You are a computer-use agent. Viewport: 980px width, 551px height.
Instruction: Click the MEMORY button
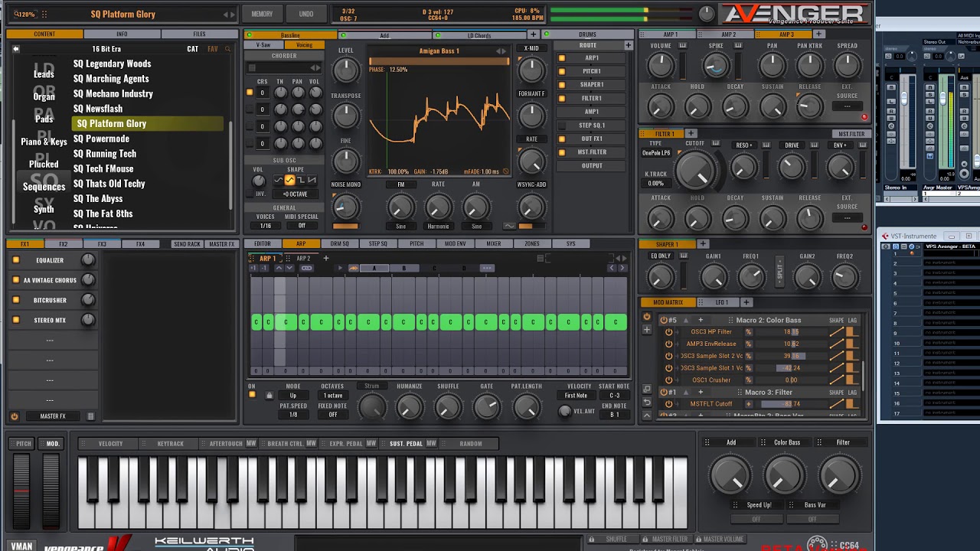pos(262,14)
